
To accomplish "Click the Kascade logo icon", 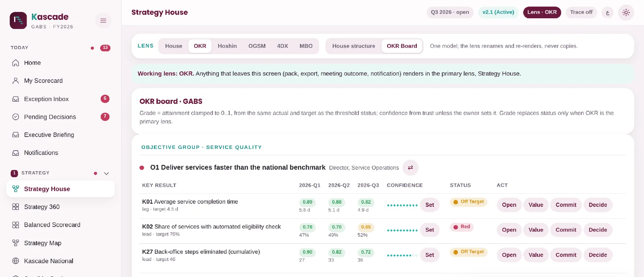I will (18, 21).
